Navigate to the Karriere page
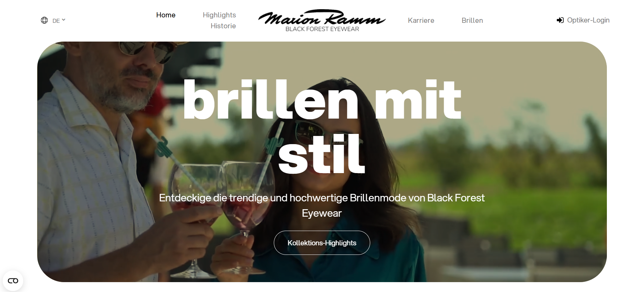Viewport: 644px width, 292px height. 421,20
